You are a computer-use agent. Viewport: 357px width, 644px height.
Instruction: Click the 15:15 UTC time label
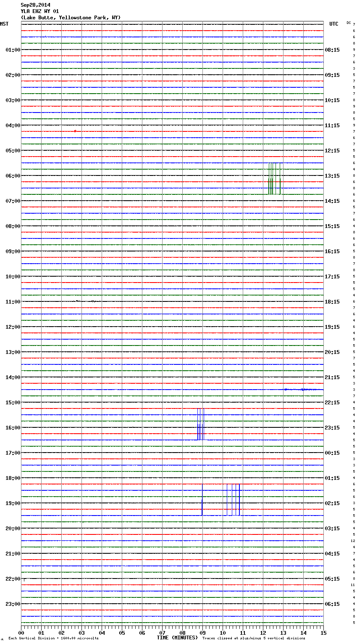click(332, 226)
